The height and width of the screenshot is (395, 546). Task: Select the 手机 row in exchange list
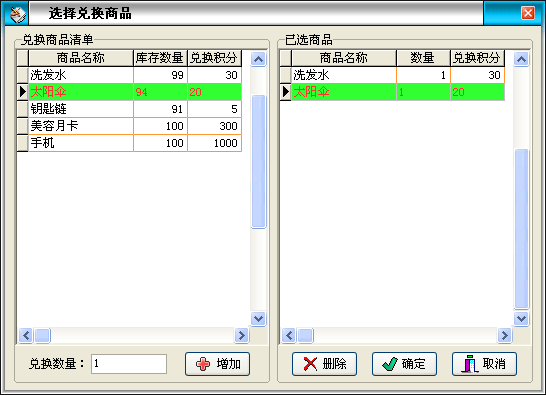click(135, 143)
